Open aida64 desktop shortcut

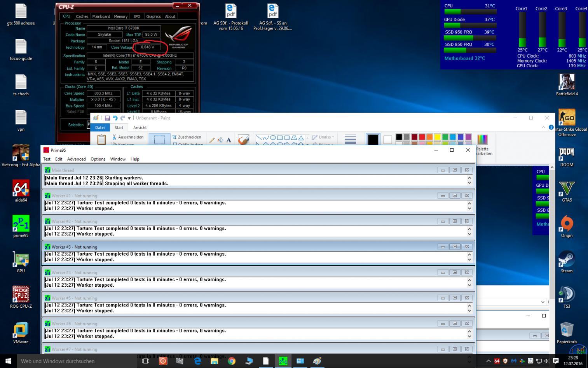click(x=21, y=191)
